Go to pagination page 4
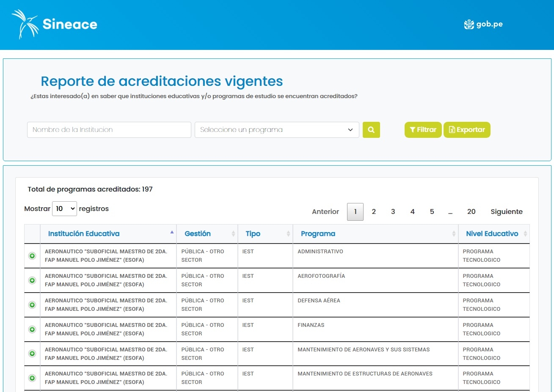 tap(413, 212)
